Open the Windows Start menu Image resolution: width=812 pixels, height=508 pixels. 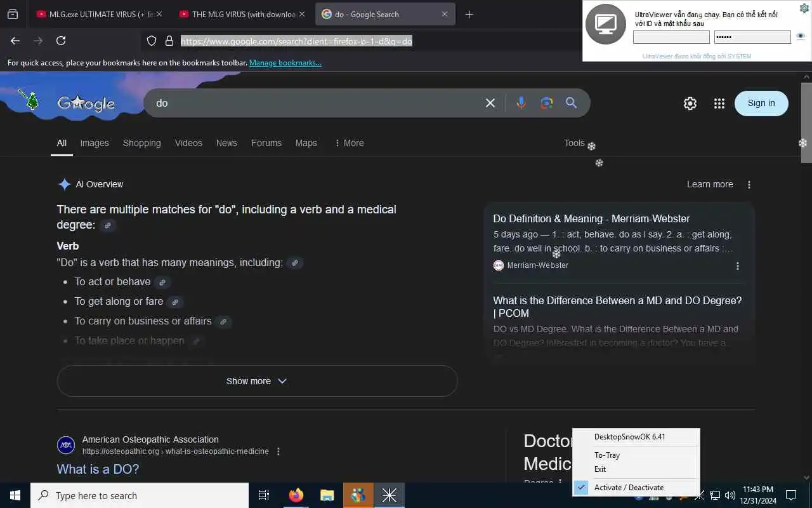[15, 495]
